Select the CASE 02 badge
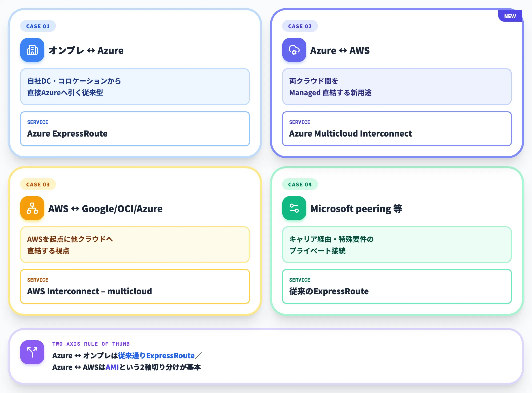532x393 pixels. click(x=300, y=26)
